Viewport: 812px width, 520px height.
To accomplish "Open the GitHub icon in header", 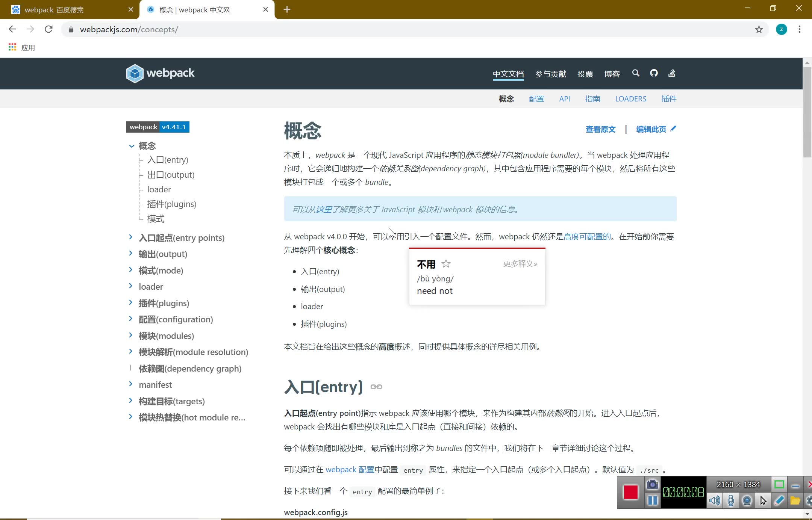I will pyautogui.click(x=654, y=73).
